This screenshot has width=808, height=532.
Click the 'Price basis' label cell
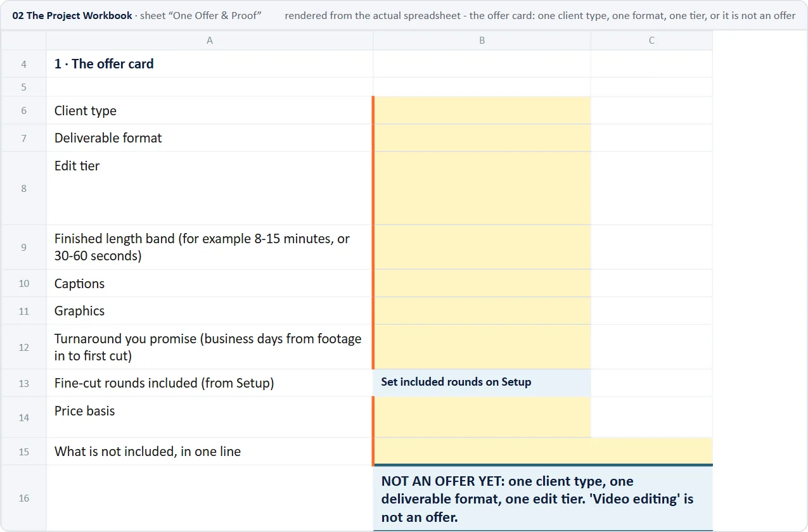click(x=210, y=417)
